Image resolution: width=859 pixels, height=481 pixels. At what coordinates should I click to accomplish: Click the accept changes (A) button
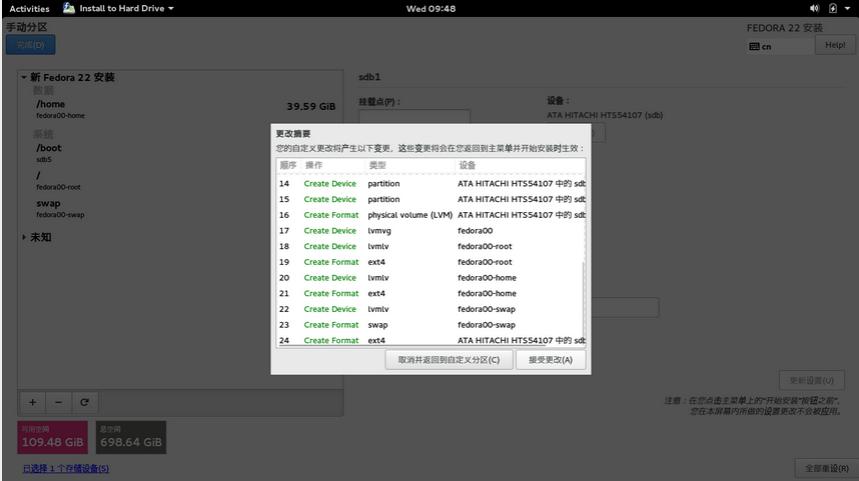click(x=551, y=360)
